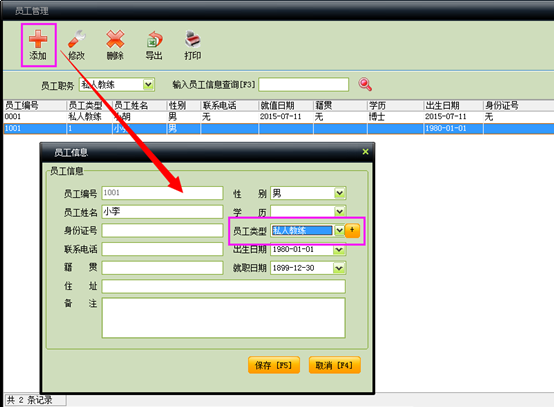Select the employee row numbered 0001

click(x=278, y=117)
